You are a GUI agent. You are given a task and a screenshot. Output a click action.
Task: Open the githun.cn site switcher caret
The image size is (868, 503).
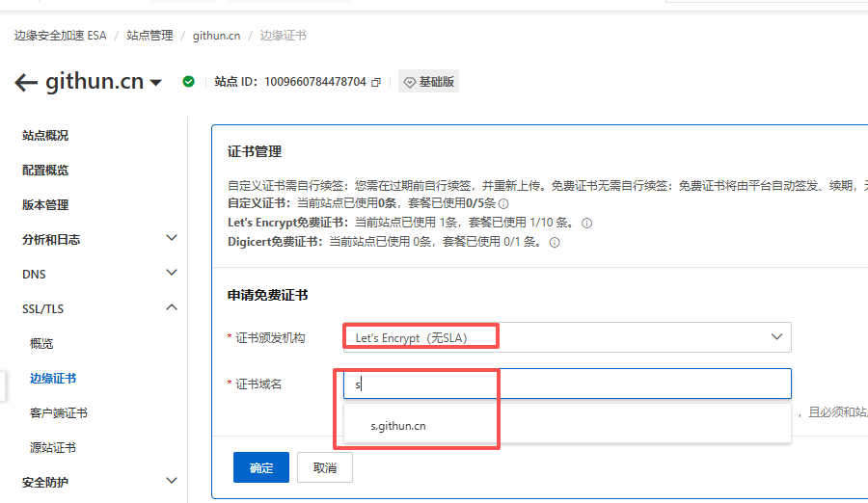[x=156, y=83]
